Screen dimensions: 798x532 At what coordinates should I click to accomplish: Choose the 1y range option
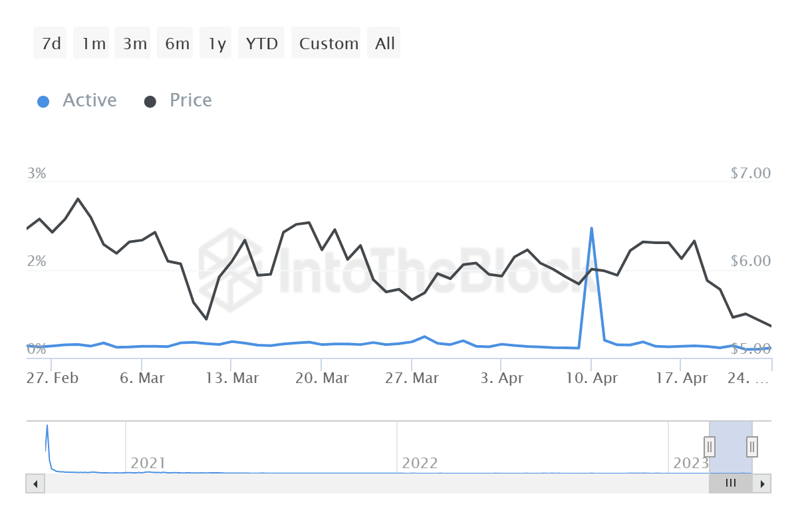point(217,43)
